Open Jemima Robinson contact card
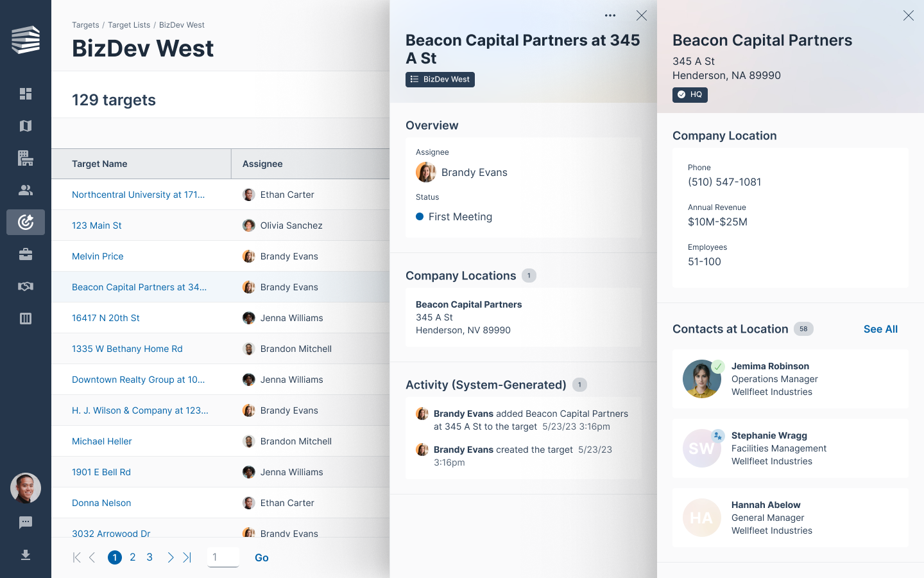This screenshot has height=578, width=924. coord(791,379)
